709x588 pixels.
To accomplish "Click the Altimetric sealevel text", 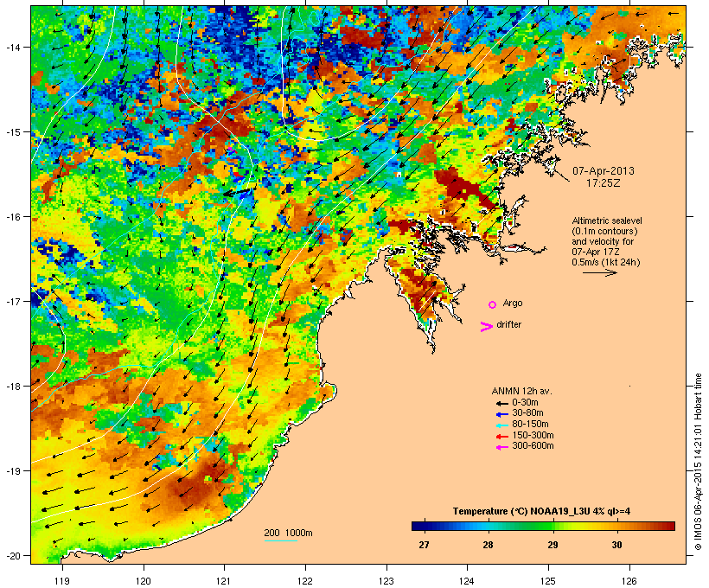I will pyautogui.click(x=607, y=220).
